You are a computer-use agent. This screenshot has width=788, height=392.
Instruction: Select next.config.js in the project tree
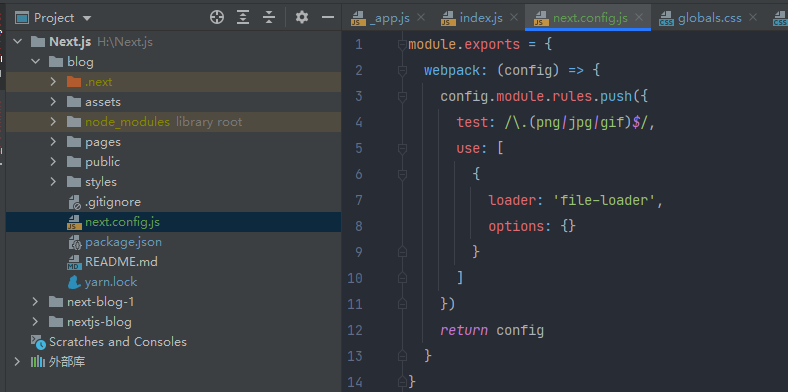click(x=173, y=222)
